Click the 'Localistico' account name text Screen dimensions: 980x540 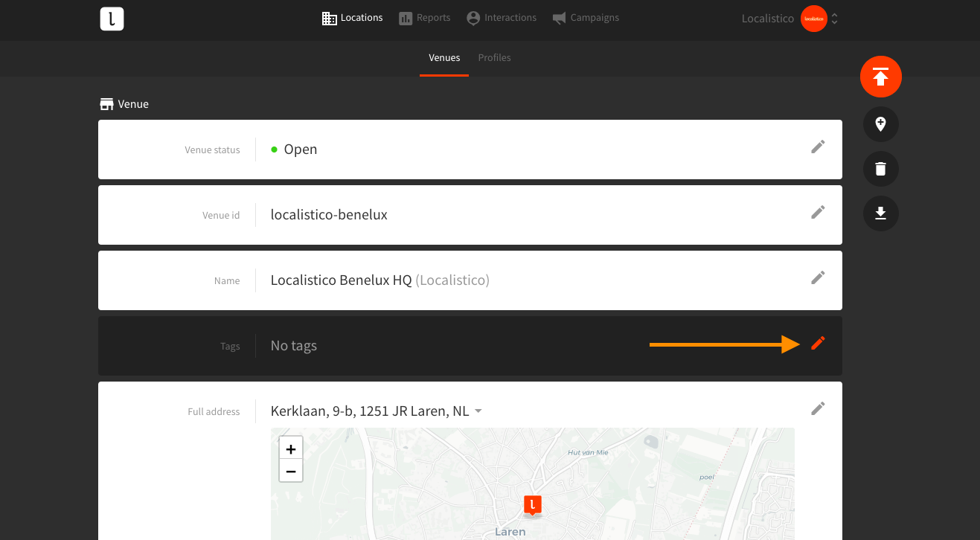768,19
